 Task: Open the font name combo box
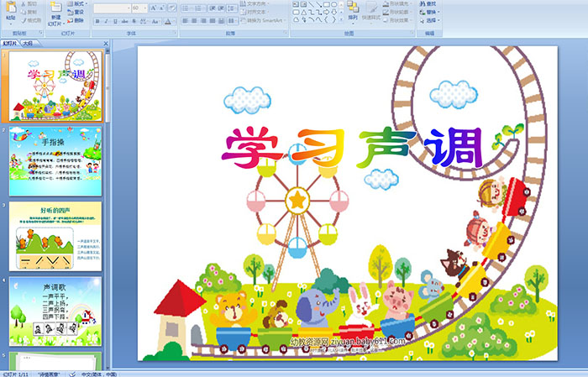point(112,8)
